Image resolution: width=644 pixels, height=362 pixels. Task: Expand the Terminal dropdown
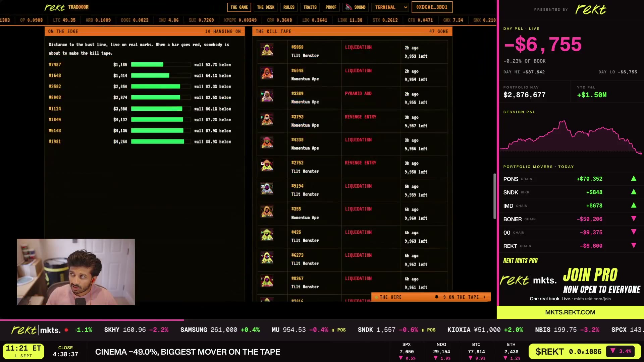(x=390, y=7)
